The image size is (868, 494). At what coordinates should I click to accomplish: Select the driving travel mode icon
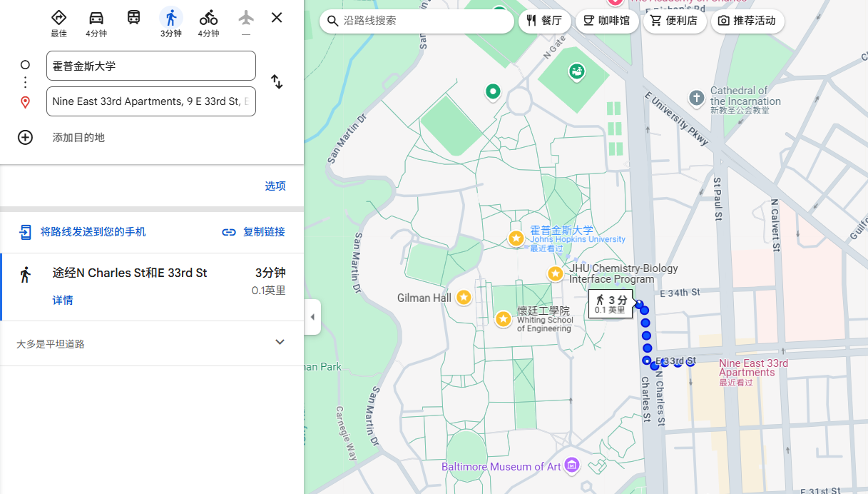[x=96, y=19]
